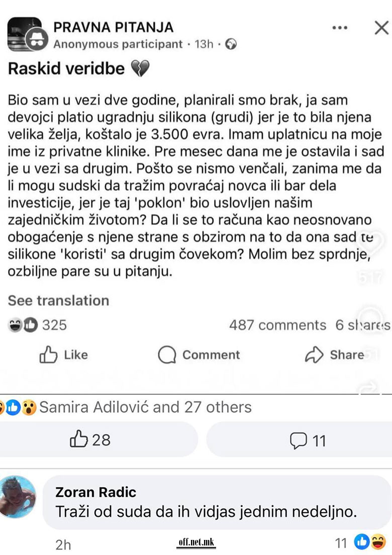Open Samira Adilović and 27 others reactions
This screenshot has width=392, height=555.
145,407
